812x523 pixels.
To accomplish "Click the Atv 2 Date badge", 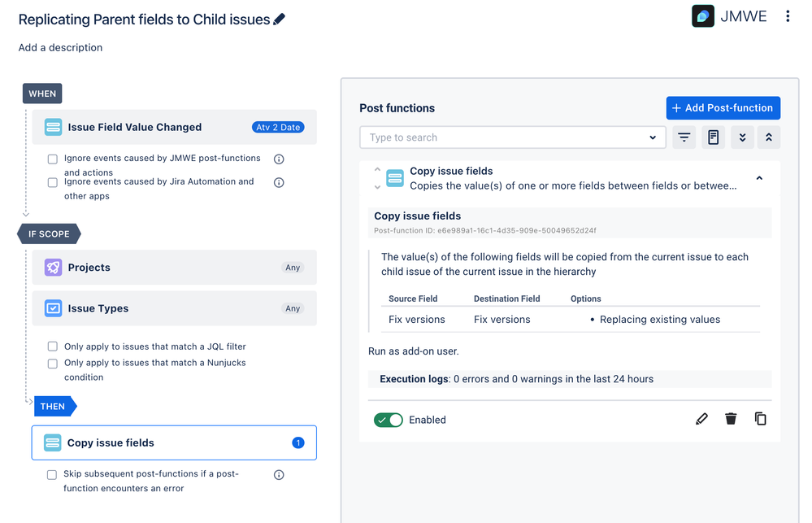I will click(278, 127).
